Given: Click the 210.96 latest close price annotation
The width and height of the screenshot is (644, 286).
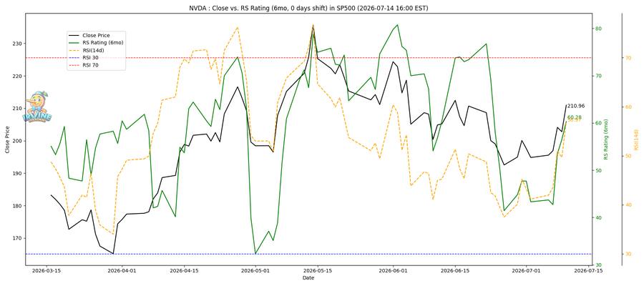Looking at the screenshot, I should (x=576, y=106).
